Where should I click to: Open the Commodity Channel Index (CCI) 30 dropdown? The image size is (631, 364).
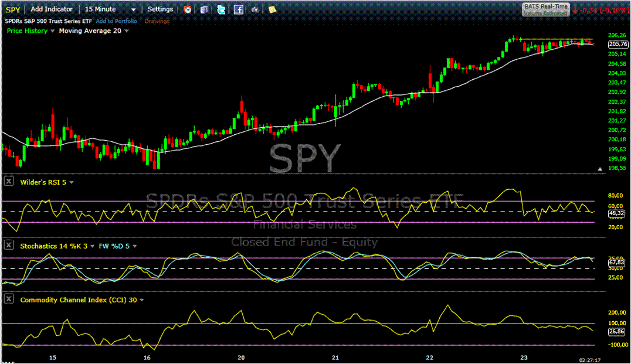click(142, 300)
